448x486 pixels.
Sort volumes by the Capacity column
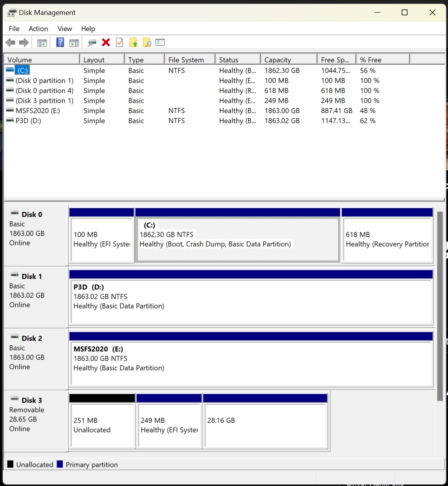(288, 59)
